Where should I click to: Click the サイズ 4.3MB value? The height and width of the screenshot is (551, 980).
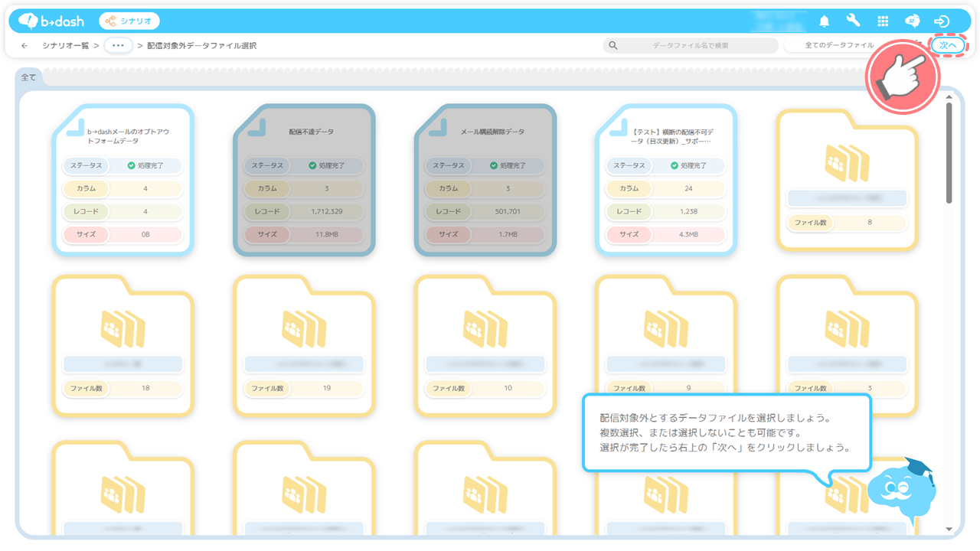[x=689, y=234]
